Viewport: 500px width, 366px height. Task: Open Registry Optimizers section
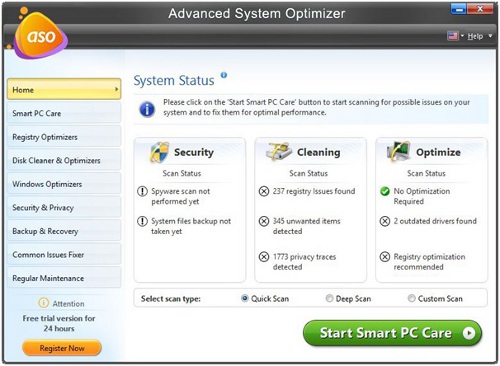64,137
